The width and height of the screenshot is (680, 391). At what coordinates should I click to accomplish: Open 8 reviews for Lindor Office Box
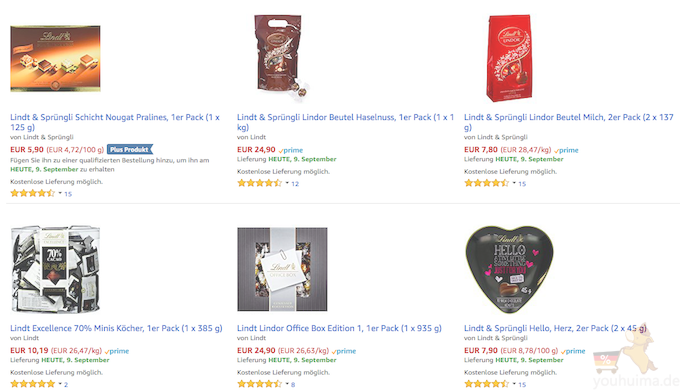pos(293,384)
